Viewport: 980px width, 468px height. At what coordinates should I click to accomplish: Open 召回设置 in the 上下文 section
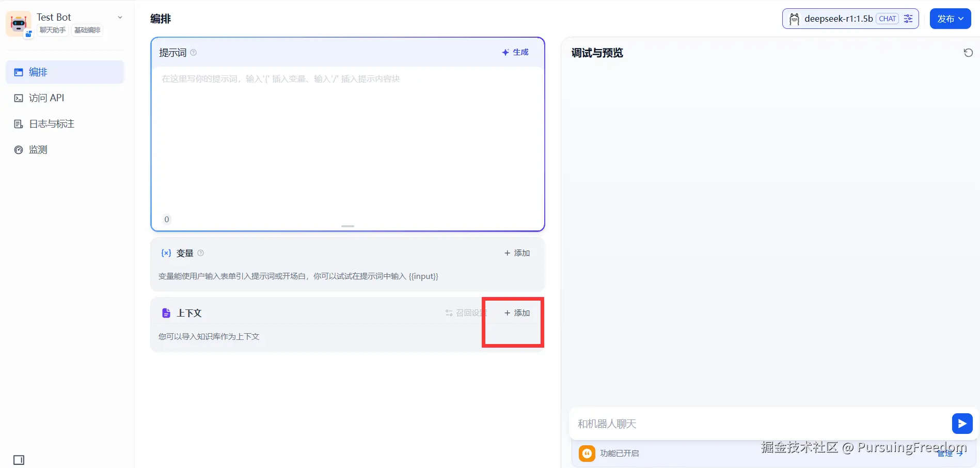(x=466, y=313)
